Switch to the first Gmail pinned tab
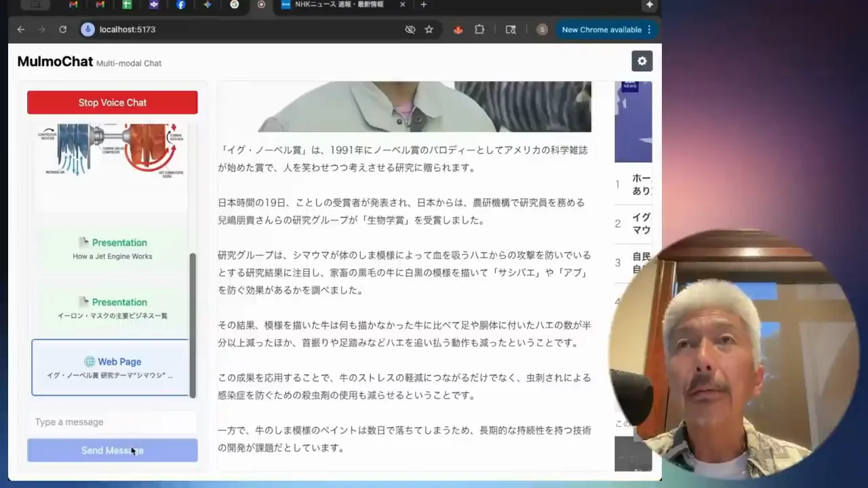The image size is (868, 488). tap(73, 5)
